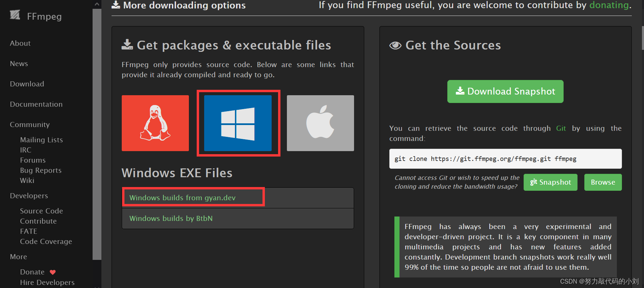Viewport: 644px width, 288px height.
Task: Click the sidebar scrollbar up arrow
Action: (97, 4)
